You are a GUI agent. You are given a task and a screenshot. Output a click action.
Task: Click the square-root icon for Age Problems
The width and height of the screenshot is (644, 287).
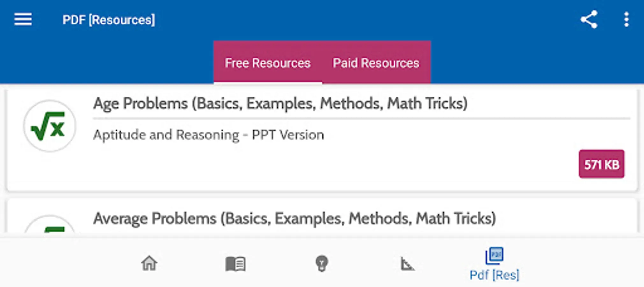click(49, 126)
